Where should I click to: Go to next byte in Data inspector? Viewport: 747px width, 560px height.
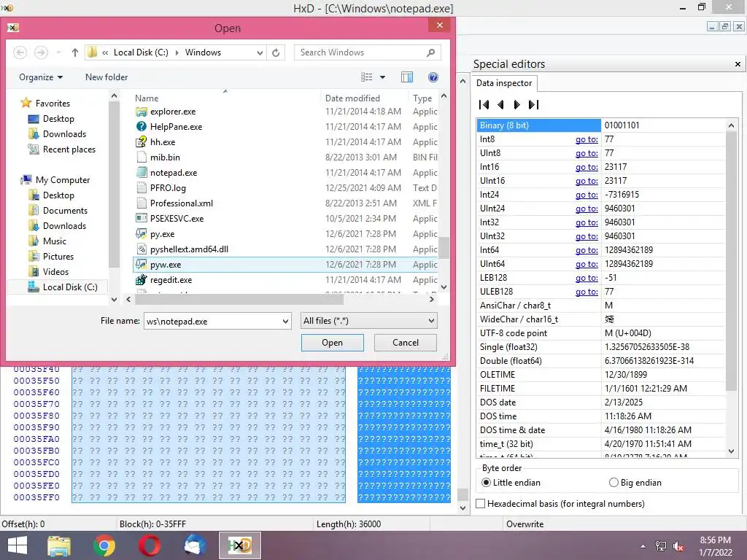click(517, 105)
